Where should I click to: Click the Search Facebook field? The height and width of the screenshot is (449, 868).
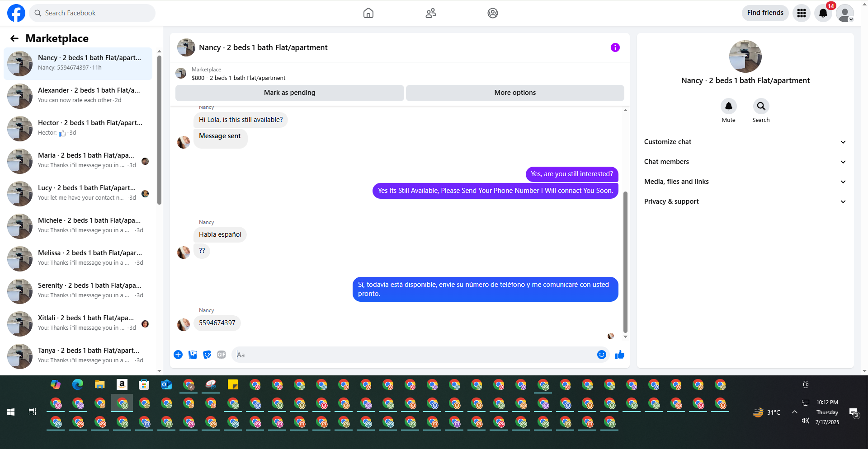point(93,13)
